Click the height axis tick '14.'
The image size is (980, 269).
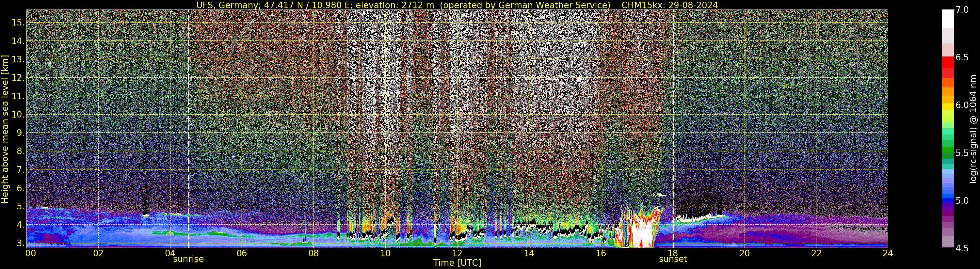pyautogui.click(x=18, y=41)
